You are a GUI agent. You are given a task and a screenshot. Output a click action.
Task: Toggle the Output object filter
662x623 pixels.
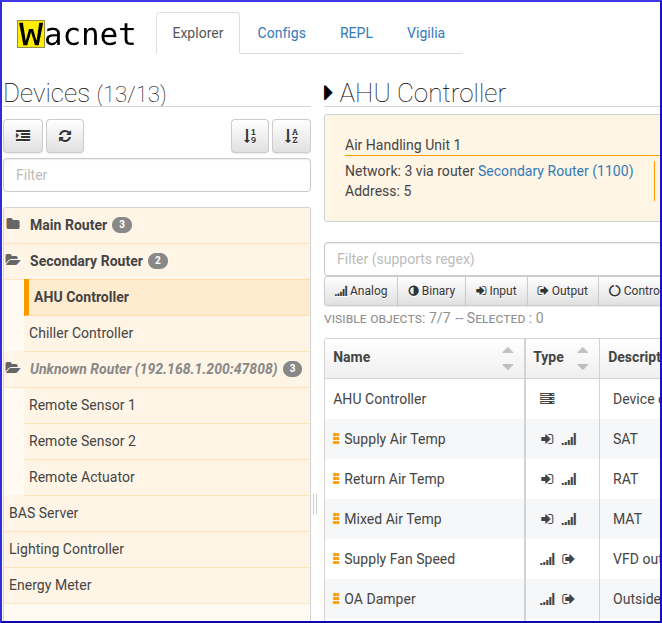coord(562,291)
